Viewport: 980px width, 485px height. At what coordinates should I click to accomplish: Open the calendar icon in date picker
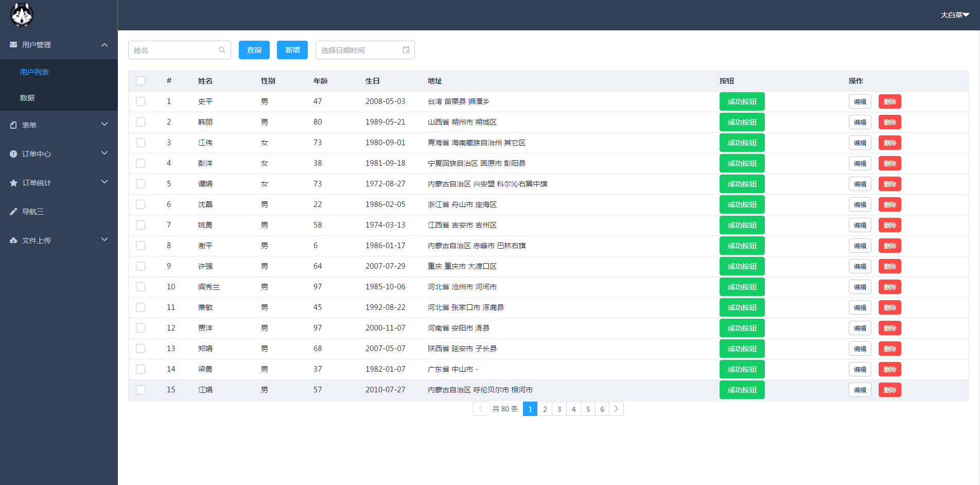pyautogui.click(x=406, y=50)
